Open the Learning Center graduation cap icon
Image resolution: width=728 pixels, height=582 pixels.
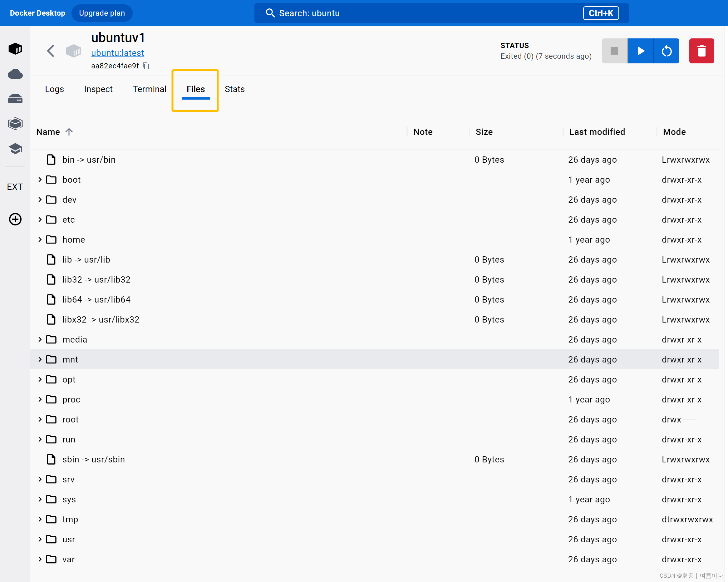click(x=15, y=148)
